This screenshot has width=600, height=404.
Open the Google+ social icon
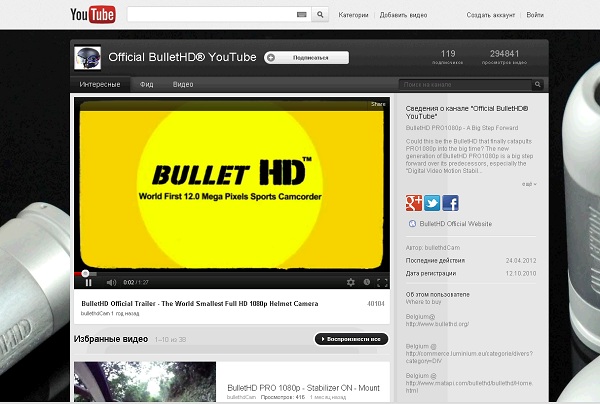414,203
